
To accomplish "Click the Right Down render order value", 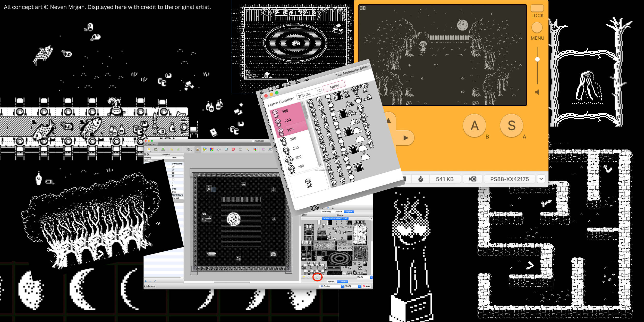I will (x=177, y=195).
